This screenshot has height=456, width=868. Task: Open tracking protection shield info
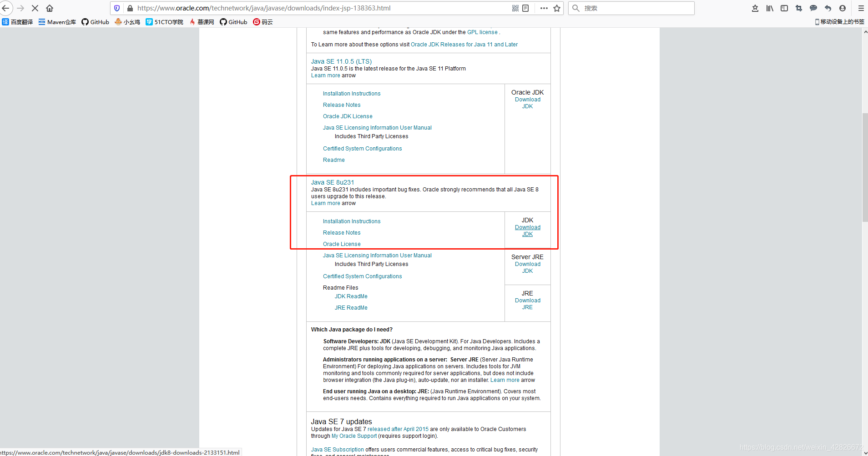pyautogui.click(x=117, y=8)
